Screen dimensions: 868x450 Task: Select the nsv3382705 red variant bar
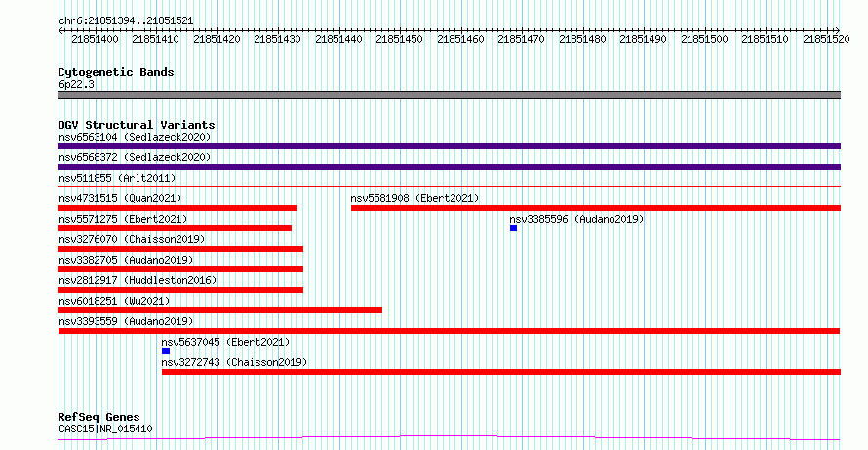pos(180,269)
